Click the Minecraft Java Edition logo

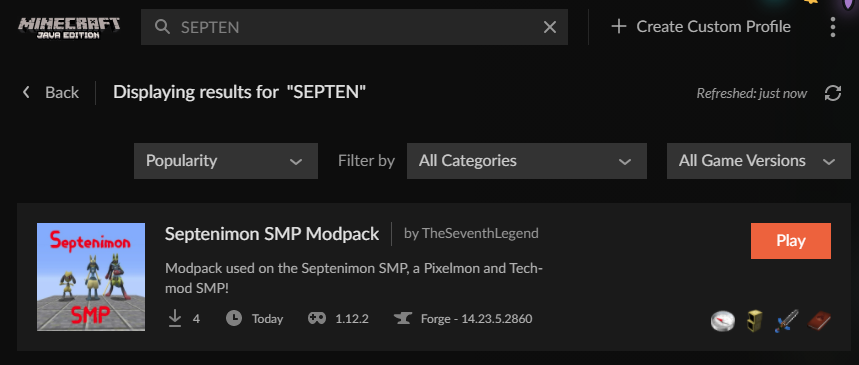coord(69,27)
